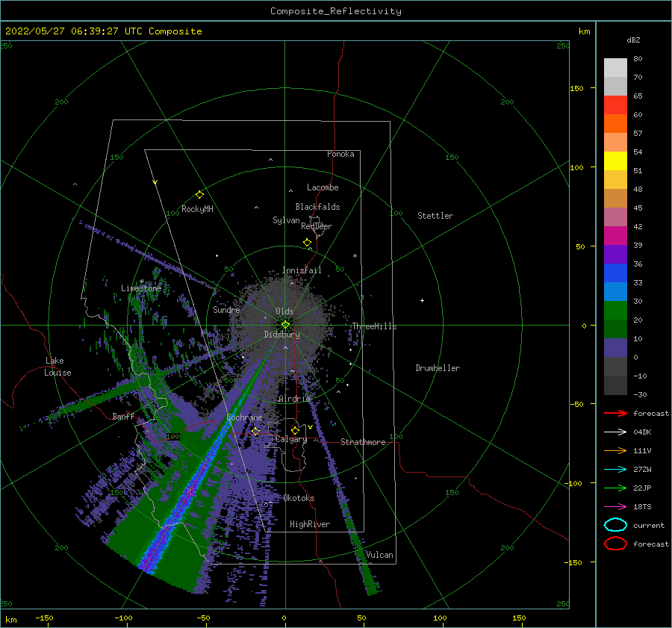Select the orange swatch between 60 and 57
This screenshot has height=628, width=672.
click(615, 123)
